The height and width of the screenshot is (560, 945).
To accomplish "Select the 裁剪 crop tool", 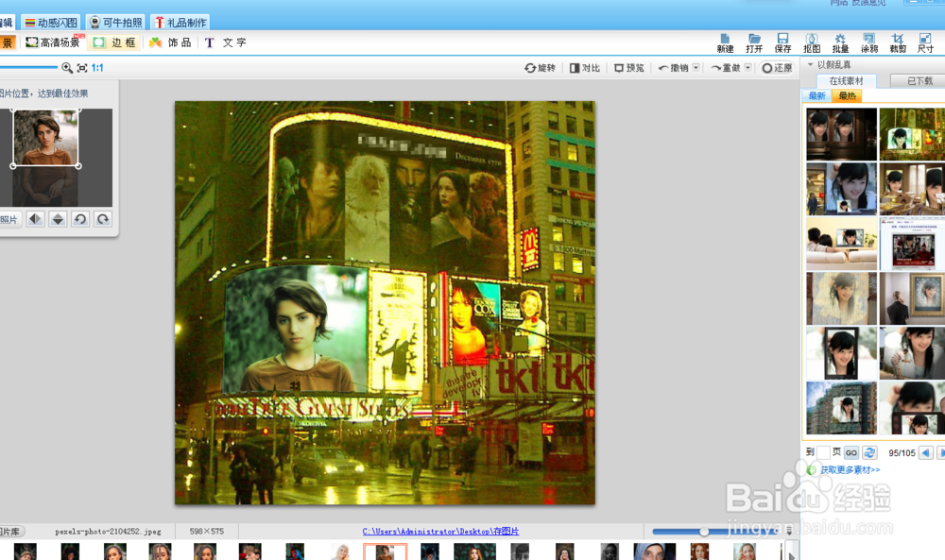I will pyautogui.click(x=898, y=42).
